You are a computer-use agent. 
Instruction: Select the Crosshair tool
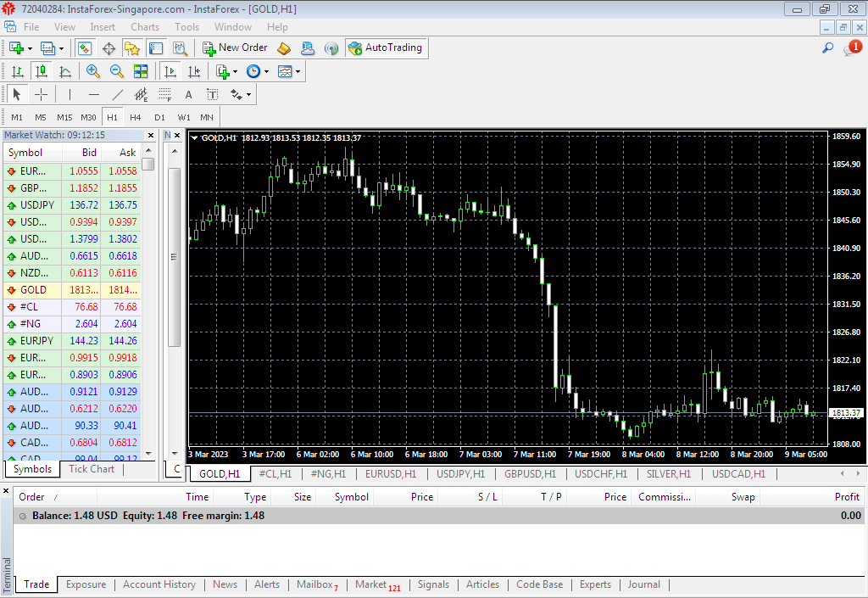41,95
